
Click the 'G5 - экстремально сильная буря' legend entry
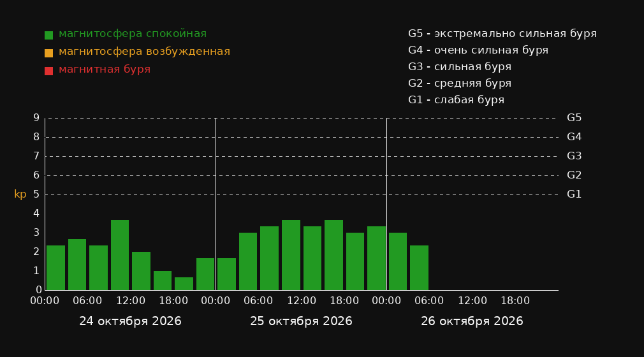pos(502,34)
